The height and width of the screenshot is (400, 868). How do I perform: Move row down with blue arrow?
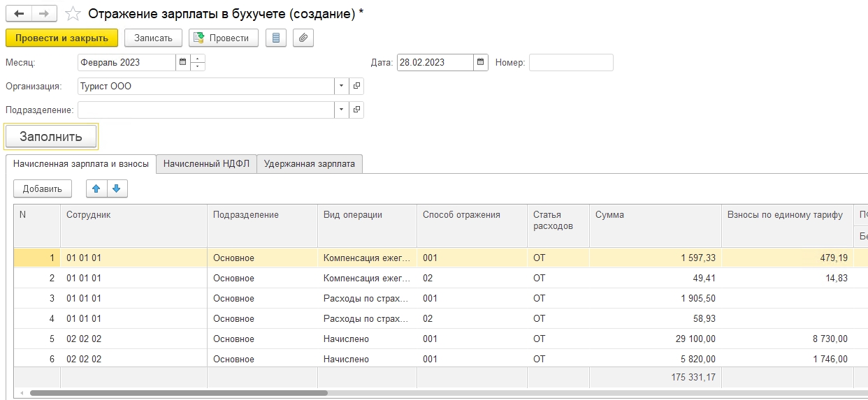pyautogui.click(x=117, y=188)
